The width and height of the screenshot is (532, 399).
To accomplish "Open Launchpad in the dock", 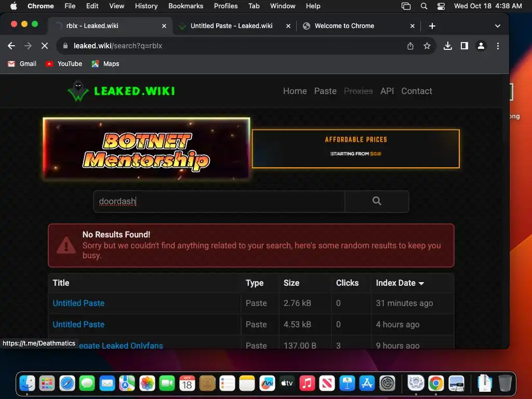I will (x=47, y=383).
